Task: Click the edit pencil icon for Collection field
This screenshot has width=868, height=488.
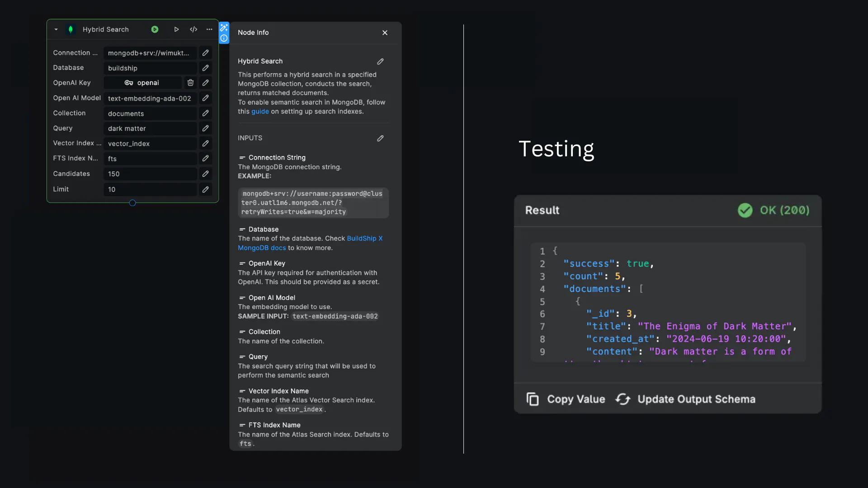Action: click(x=206, y=113)
